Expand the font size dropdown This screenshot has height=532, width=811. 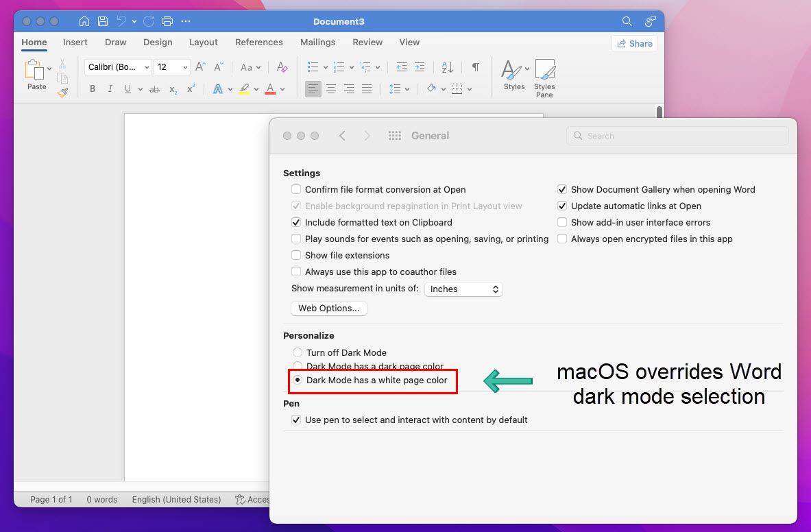point(185,67)
